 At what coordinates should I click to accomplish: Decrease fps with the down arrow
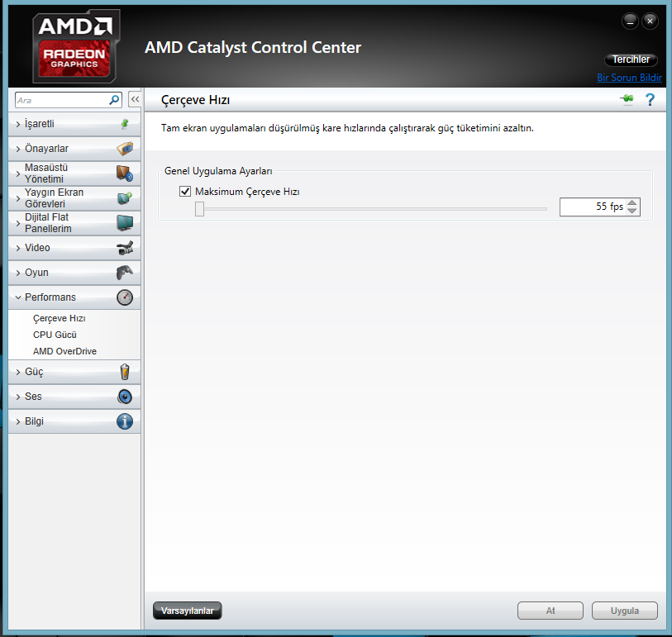click(x=631, y=211)
